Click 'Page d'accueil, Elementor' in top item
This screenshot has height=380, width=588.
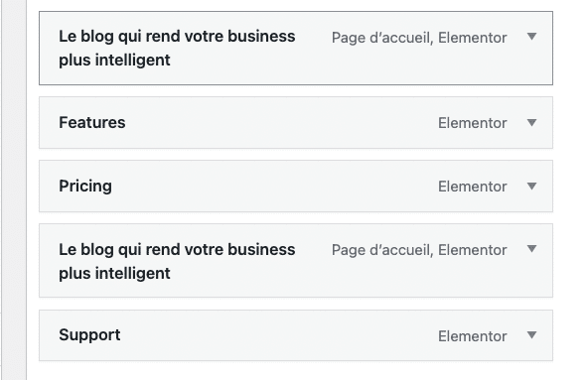pyautogui.click(x=419, y=38)
